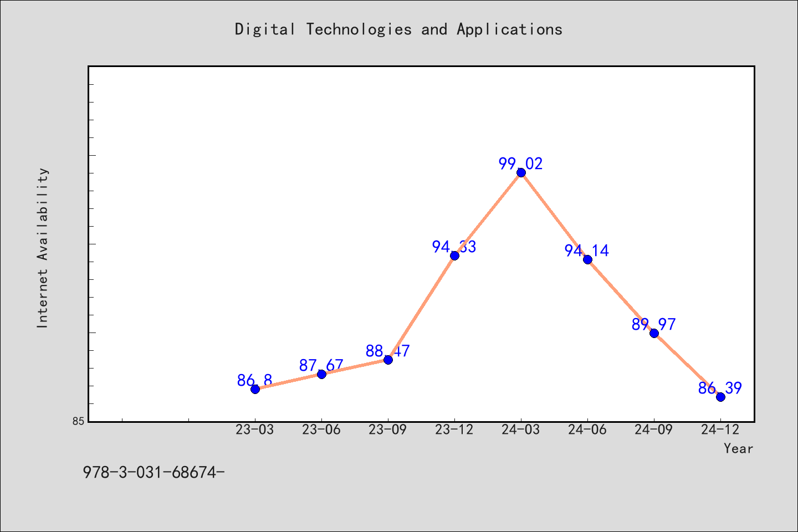798x532 pixels.
Task: Click the 86.39 data point at 24-12
Action: 720,397
